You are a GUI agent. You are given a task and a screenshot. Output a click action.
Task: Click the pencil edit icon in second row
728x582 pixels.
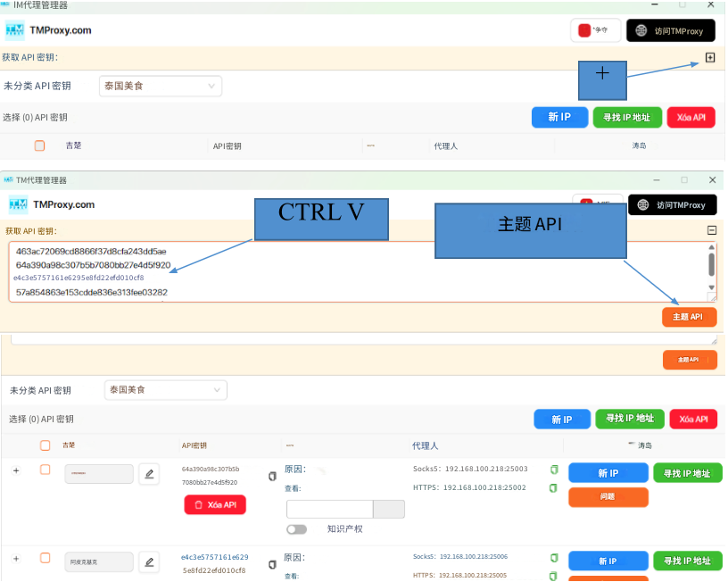(149, 561)
